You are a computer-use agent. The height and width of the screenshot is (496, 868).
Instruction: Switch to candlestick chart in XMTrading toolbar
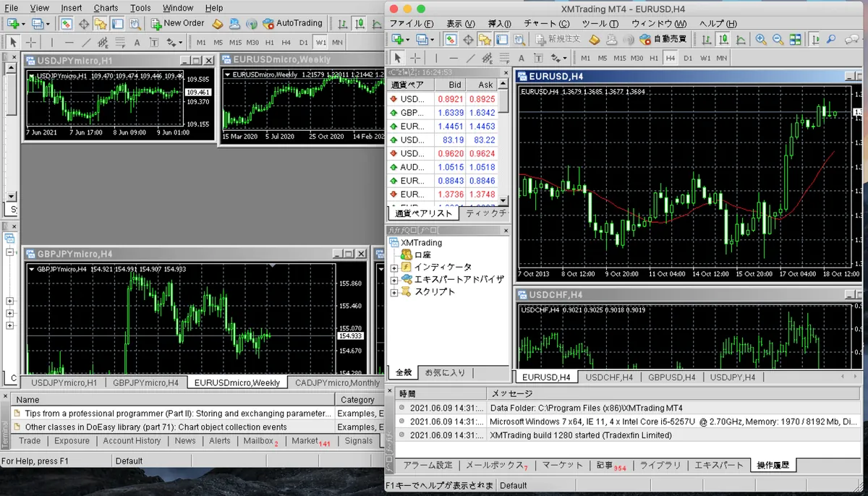coord(721,40)
